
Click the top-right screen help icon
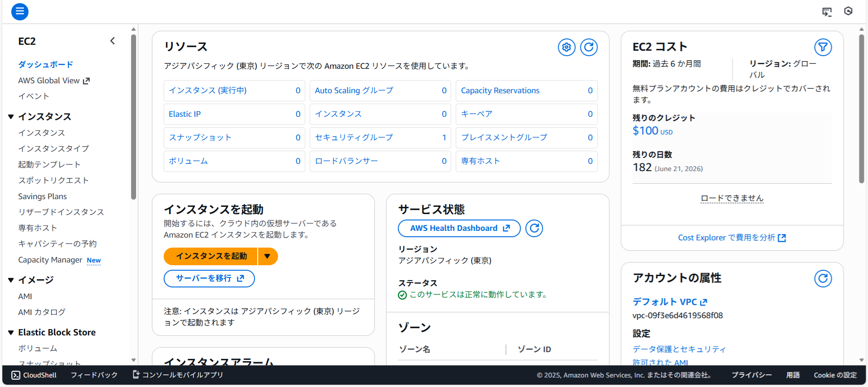click(x=827, y=12)
